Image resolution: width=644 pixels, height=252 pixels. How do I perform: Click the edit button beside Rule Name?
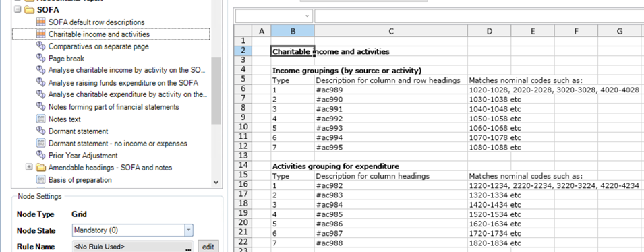tap(208, 247)
